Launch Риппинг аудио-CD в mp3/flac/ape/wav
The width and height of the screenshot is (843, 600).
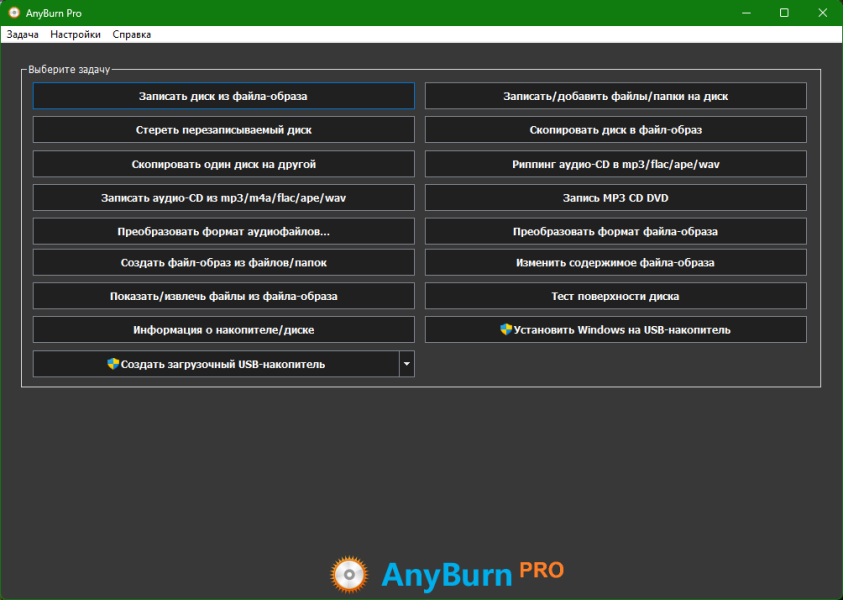click(615, 164)
